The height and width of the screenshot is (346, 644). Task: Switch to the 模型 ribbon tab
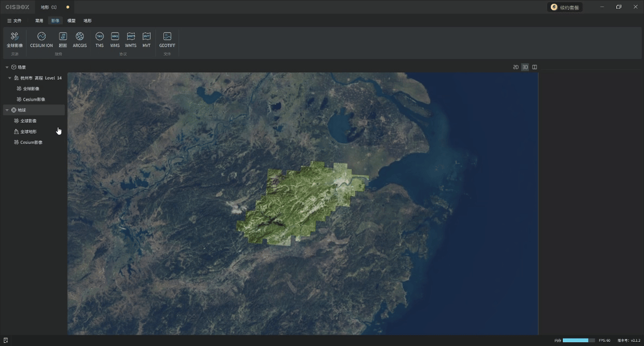tap(71, 21)
